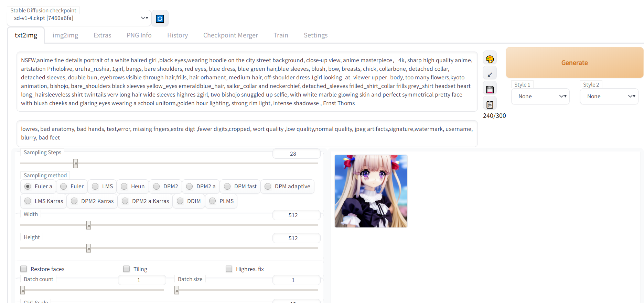Open the History tab
Viewport: 644px width, 303px height.
pos(178,35)
